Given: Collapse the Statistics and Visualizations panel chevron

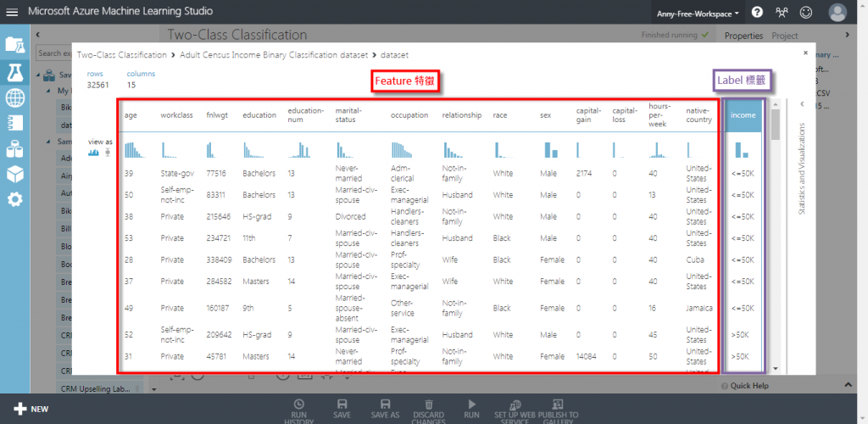Looking at the screenshot, I should pyautogui.click(x=802, y=104).
